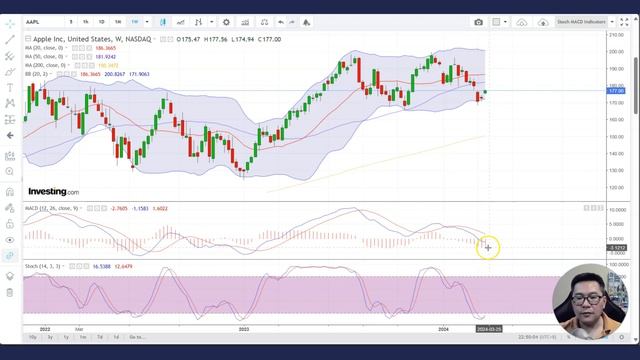The image size is (640, 360).
Task: Remove drawings with trash icon
Action: 10,292
